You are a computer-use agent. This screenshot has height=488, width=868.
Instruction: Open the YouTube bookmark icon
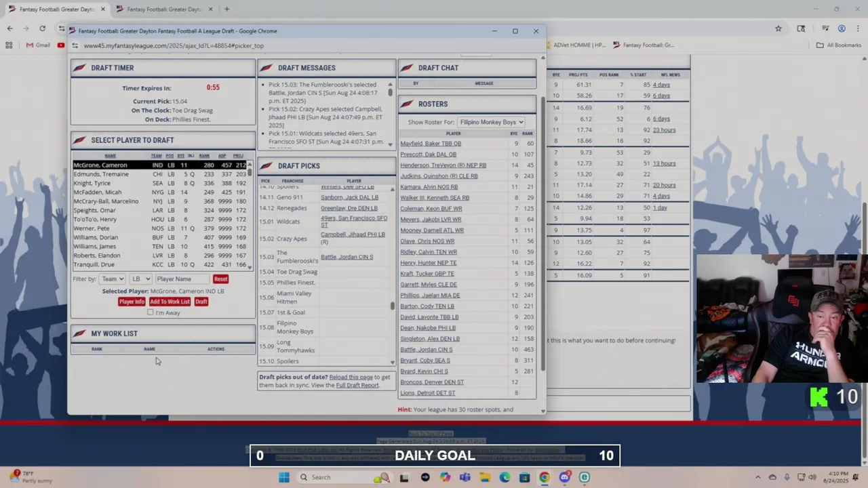click(x=61, y=45)
